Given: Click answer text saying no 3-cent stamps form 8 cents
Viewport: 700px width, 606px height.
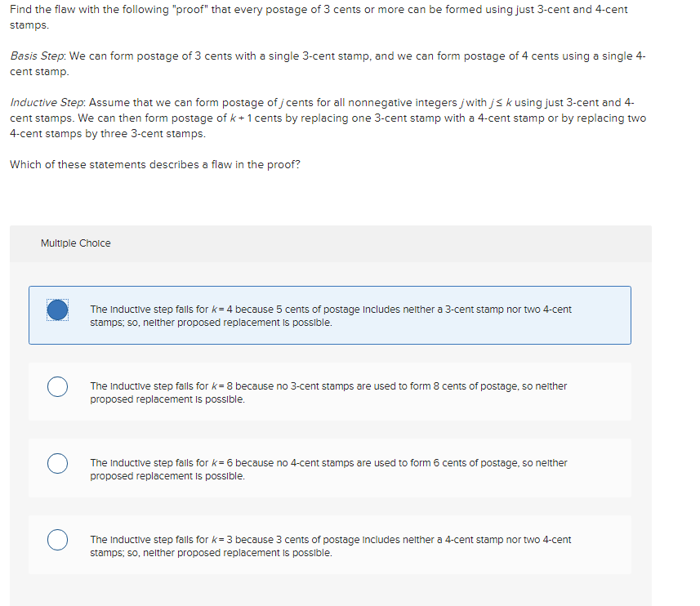Looking at the screenshot, I should (328, 393).
